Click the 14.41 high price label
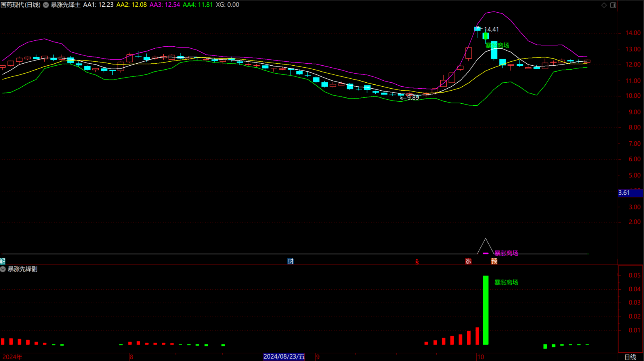Viewport: 644px width, 361px height. 491,29
